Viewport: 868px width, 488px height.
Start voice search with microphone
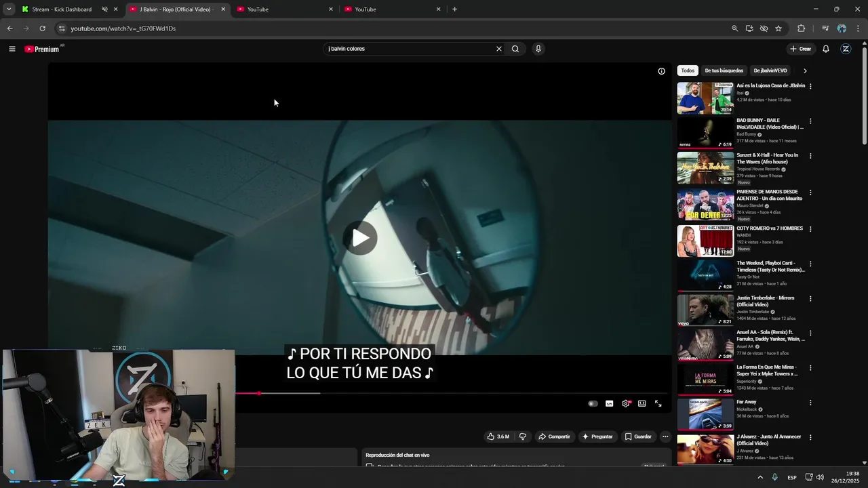click(x=538, y=49)
